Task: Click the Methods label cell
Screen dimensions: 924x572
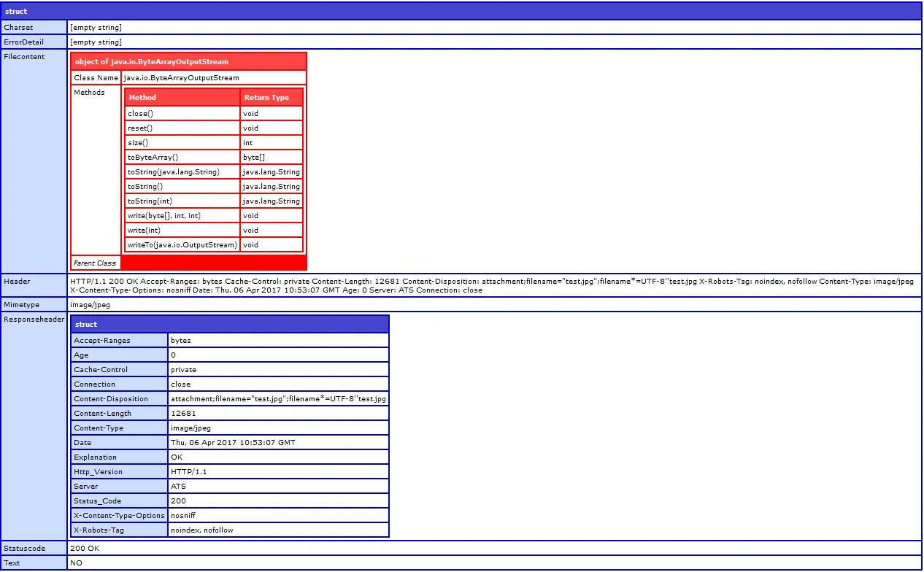Action: [96, 170]
